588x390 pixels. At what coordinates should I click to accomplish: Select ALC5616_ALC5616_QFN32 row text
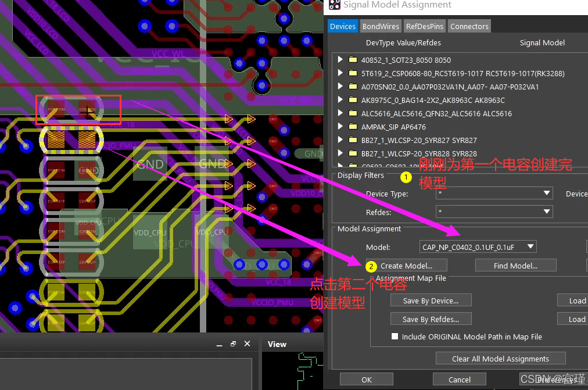436,113
